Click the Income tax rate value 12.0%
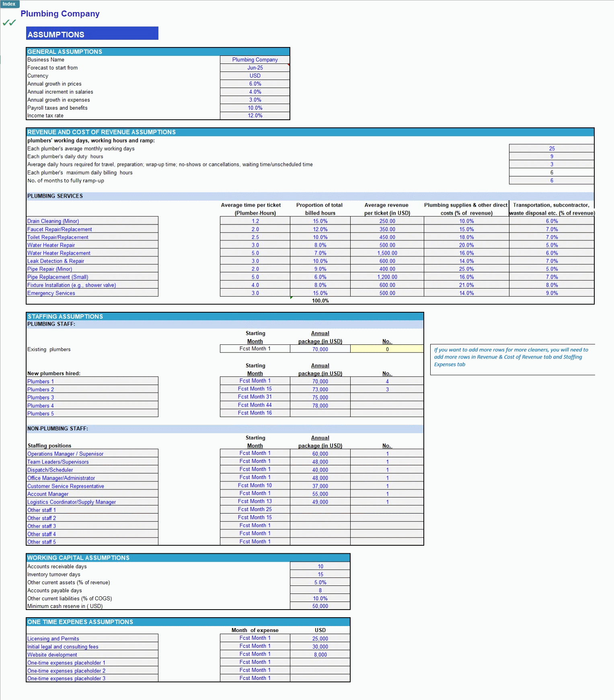 tap(255, 115)
